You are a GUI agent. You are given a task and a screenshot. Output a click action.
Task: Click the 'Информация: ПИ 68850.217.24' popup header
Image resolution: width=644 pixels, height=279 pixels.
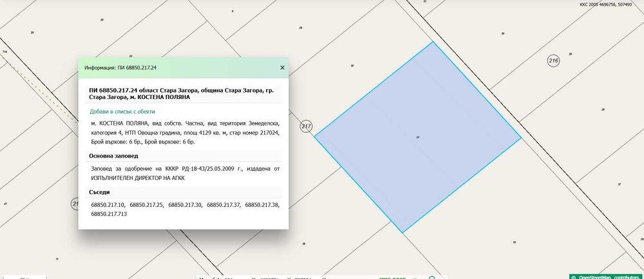tap(183, 67)
